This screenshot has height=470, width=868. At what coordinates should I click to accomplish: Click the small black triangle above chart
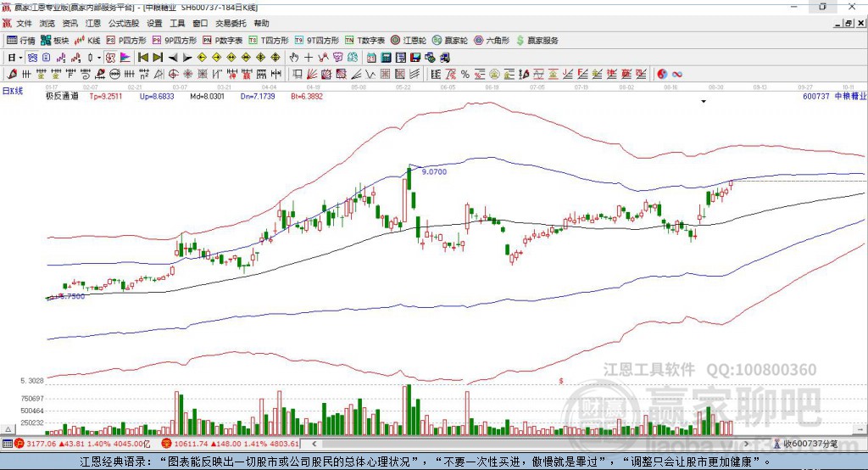click(x=704, y=102)
